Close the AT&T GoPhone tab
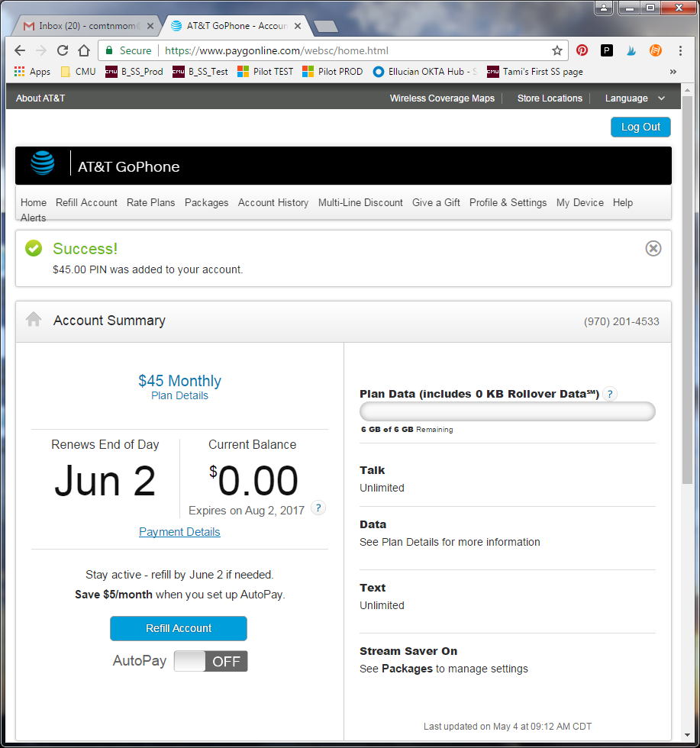700x748 pixels. [298, 26]
